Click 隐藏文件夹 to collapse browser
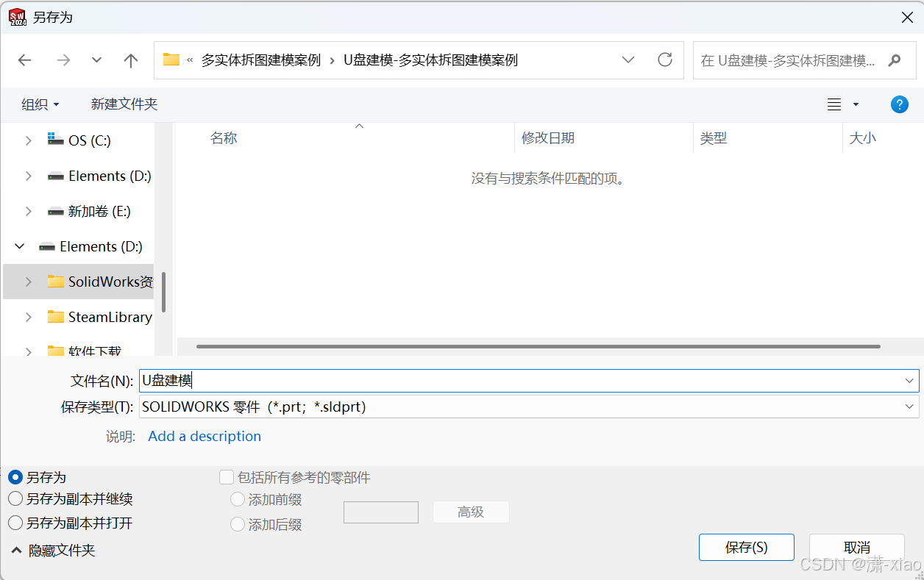The image size is (924, 580). 53,550
